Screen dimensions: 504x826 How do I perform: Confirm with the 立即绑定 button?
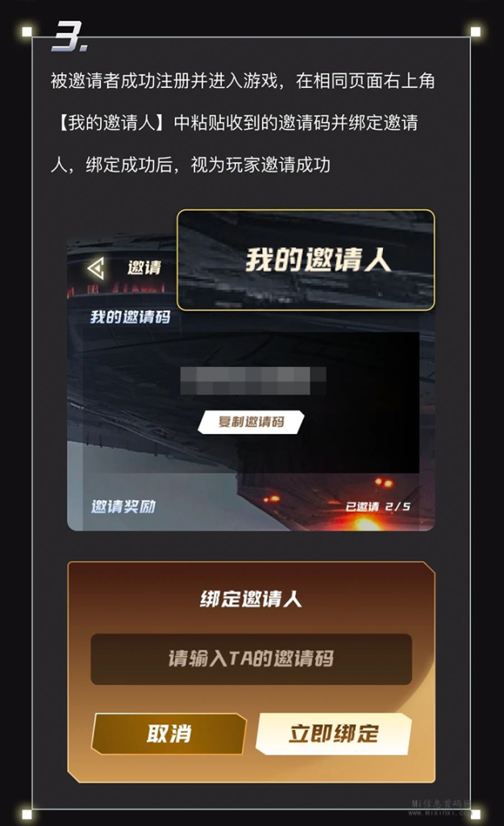coord(334,733)
